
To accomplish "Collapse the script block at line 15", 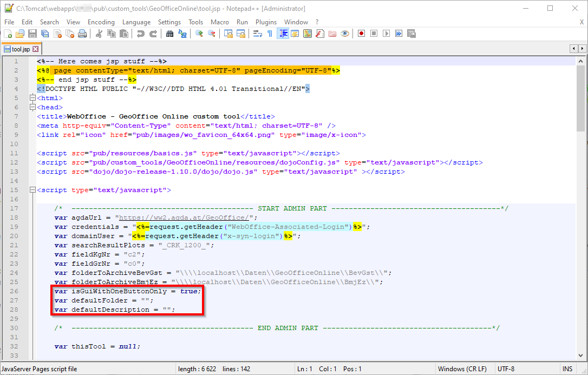I will click(x=32, y=190).
